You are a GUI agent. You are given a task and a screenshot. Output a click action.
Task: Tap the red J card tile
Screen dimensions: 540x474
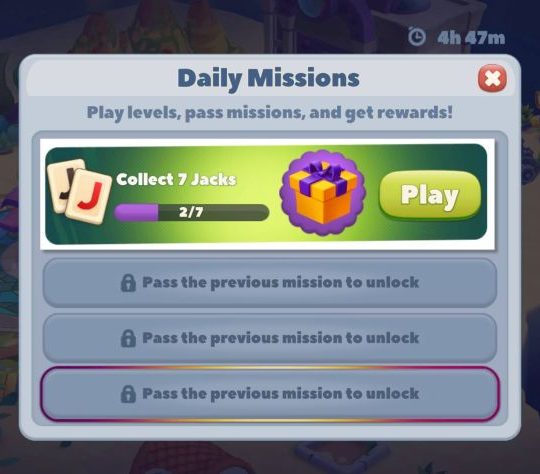[89, 197]
